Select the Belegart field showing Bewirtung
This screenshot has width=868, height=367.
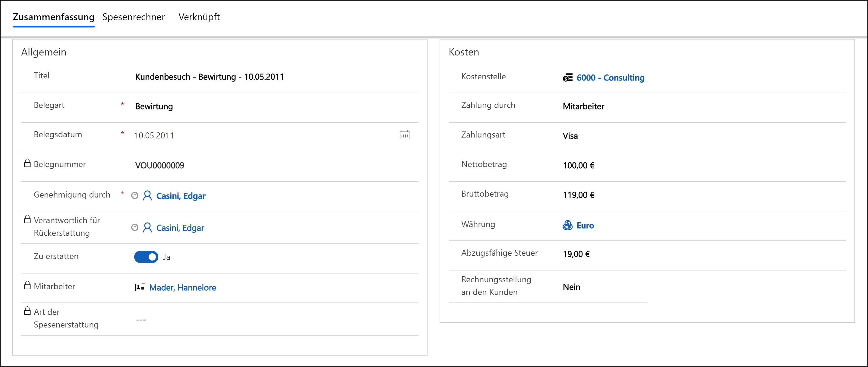point(154,106)
